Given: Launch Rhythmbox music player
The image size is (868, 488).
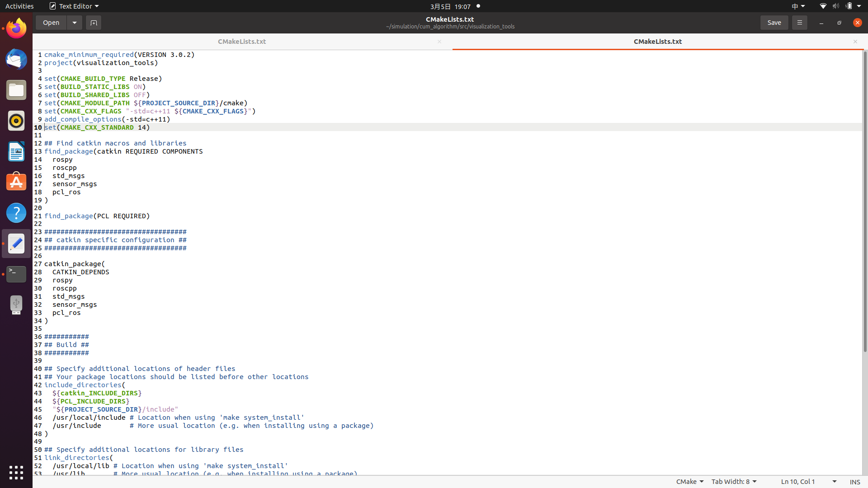Looking at the screenshot, I should click(16, 121).
